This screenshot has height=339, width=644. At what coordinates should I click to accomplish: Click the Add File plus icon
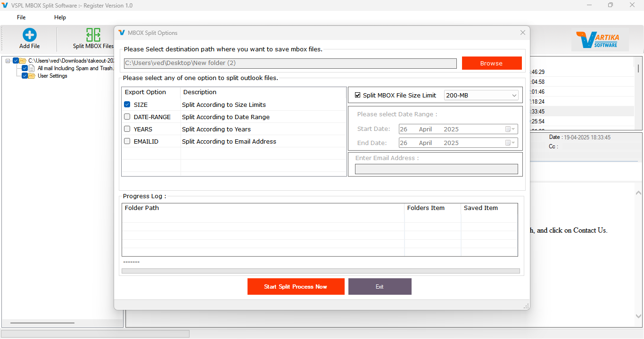tap(30, 35)
